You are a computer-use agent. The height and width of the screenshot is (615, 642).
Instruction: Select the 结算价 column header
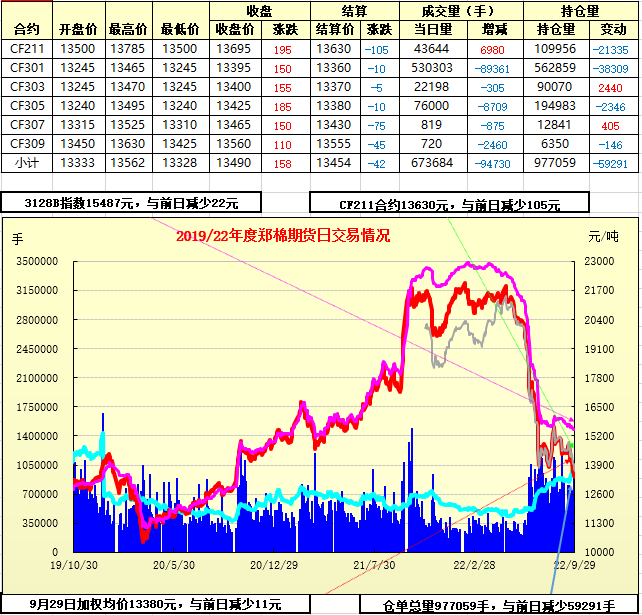point(332,29)
